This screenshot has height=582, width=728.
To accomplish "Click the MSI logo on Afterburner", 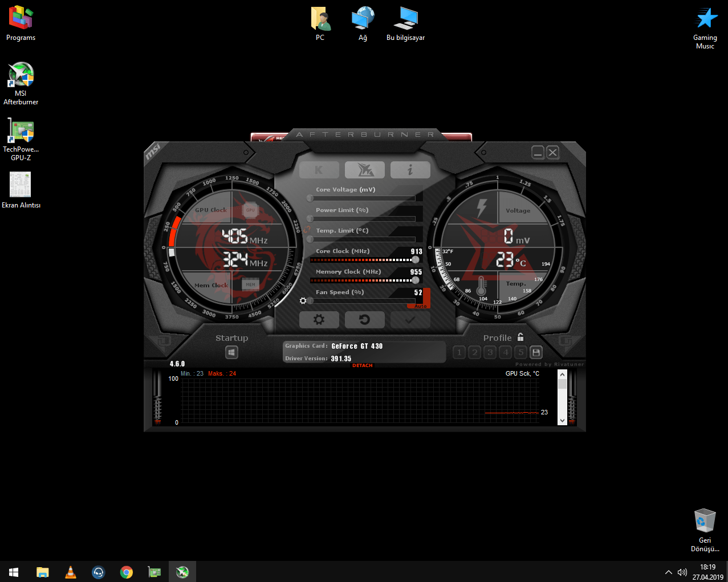I will [x=153, y=152].
